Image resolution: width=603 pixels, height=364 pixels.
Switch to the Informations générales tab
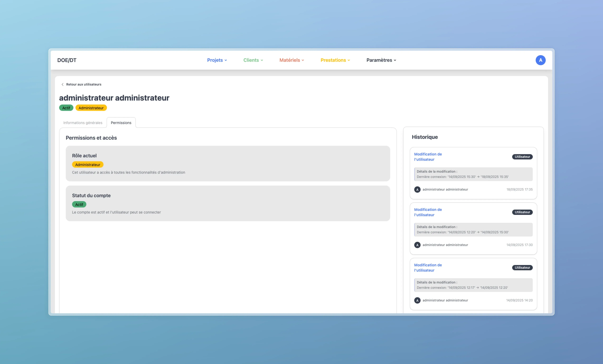(x=83, y=123)
